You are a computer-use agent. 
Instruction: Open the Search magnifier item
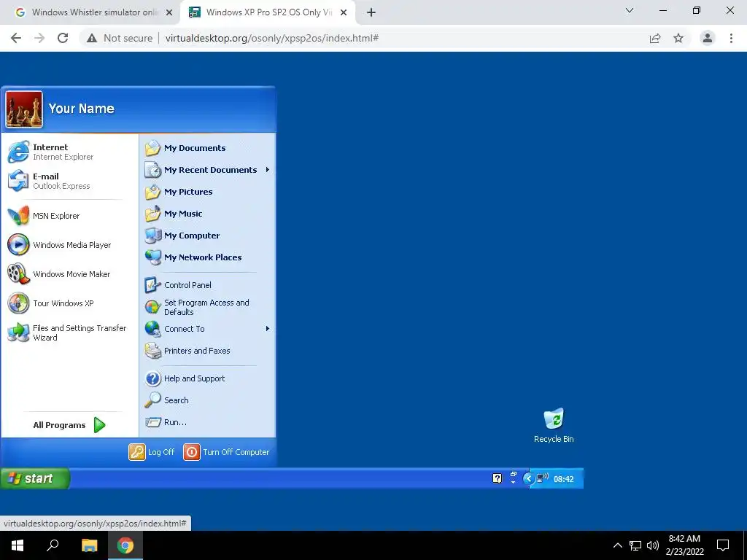pyautogui.click(x=167, y=400)
